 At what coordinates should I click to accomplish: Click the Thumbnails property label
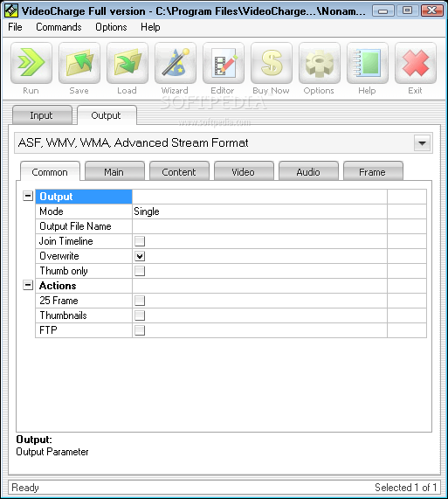[x=63, y=315]
